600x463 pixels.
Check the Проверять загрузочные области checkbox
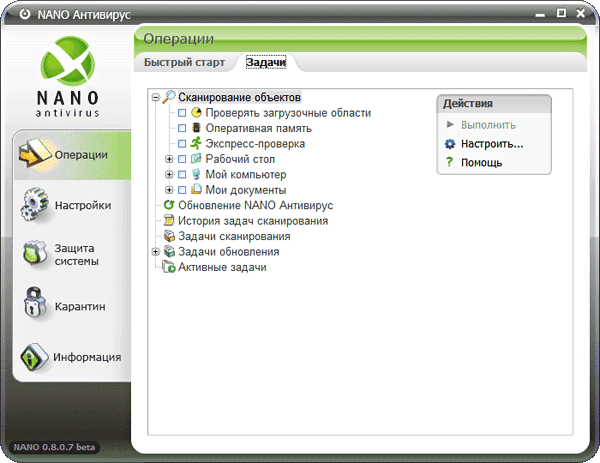pyautogui.click(x=182, y=113)
